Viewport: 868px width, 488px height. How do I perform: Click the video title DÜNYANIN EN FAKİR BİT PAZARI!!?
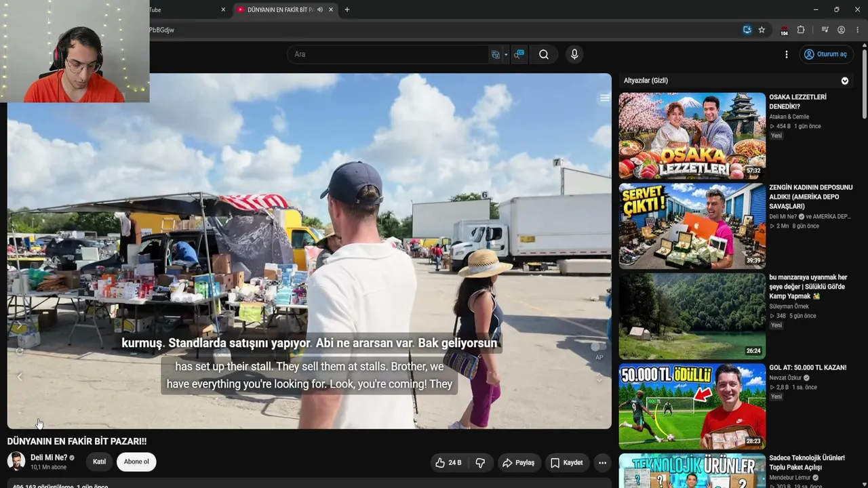click(x=77, y=441)
